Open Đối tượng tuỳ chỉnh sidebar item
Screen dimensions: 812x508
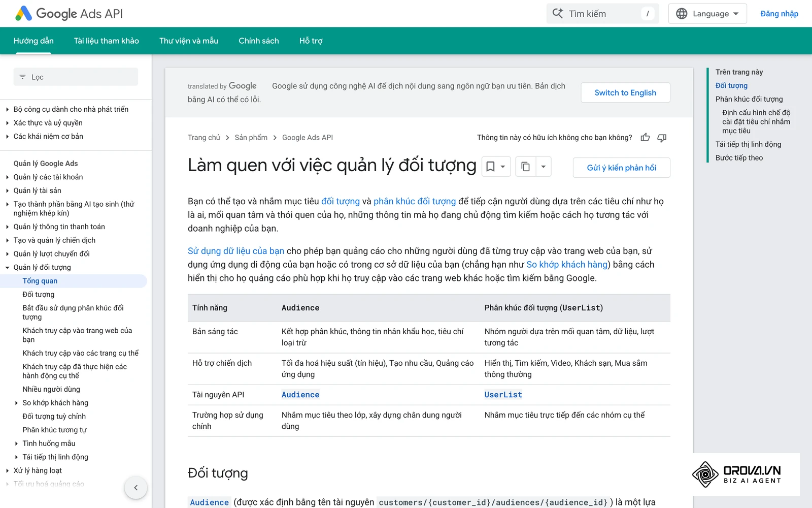click(x=54, y=416)
